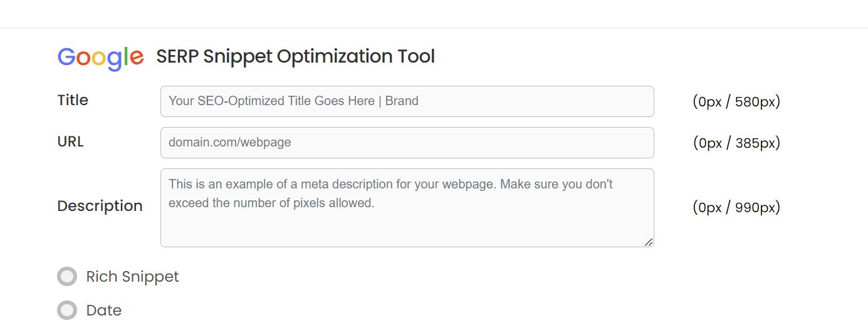Viewport: 868px width, 328px height.
Task: Click the Description field label
Action: pos(100,206)
